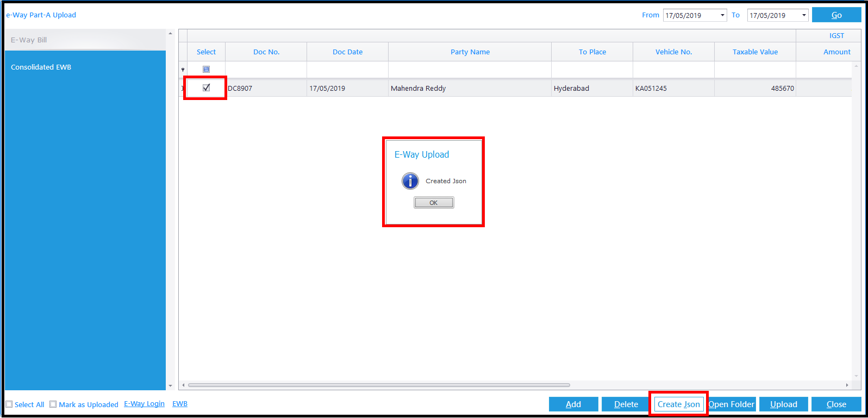Click the horizontal scrollbar left arrow

183,385
